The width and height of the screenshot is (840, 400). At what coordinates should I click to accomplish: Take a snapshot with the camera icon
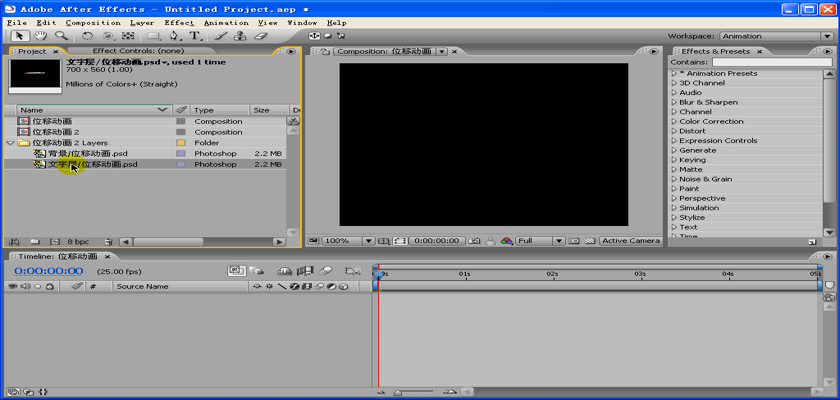pos(474,241)
